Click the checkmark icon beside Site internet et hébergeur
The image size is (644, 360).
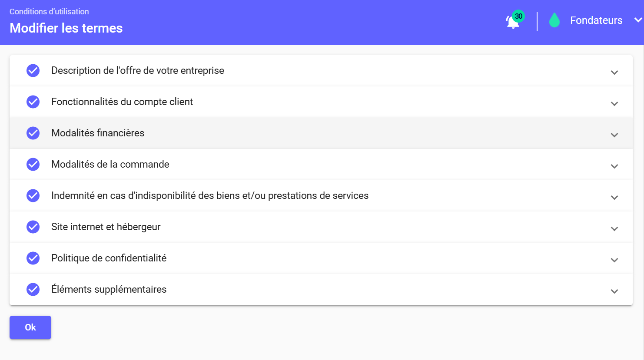[33, 227]
